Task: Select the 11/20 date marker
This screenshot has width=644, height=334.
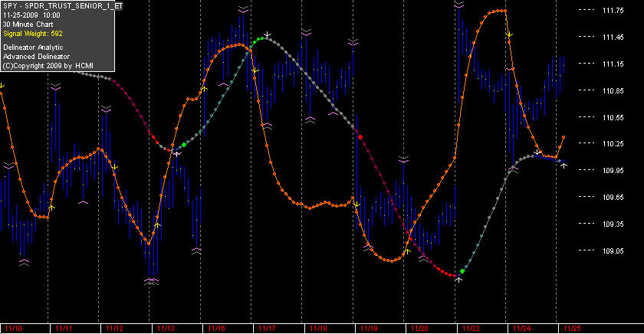Action: [x=420, y=329]
